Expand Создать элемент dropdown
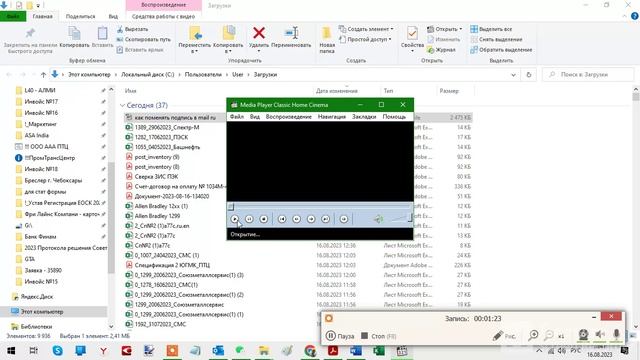Viewport: 640px width, 360px height. pyautogui.click(x=367, y=29)
